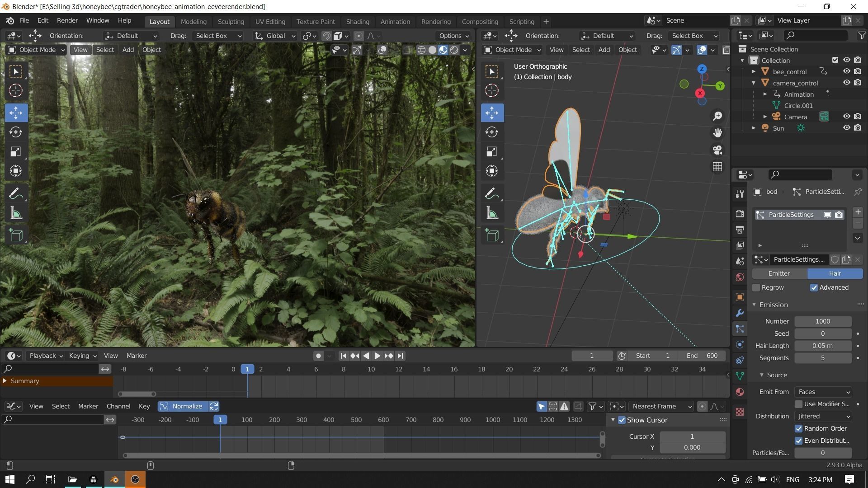Select the Measure tool in left viewport
This screenshot has width=868, height=488.
click(16, 213)
